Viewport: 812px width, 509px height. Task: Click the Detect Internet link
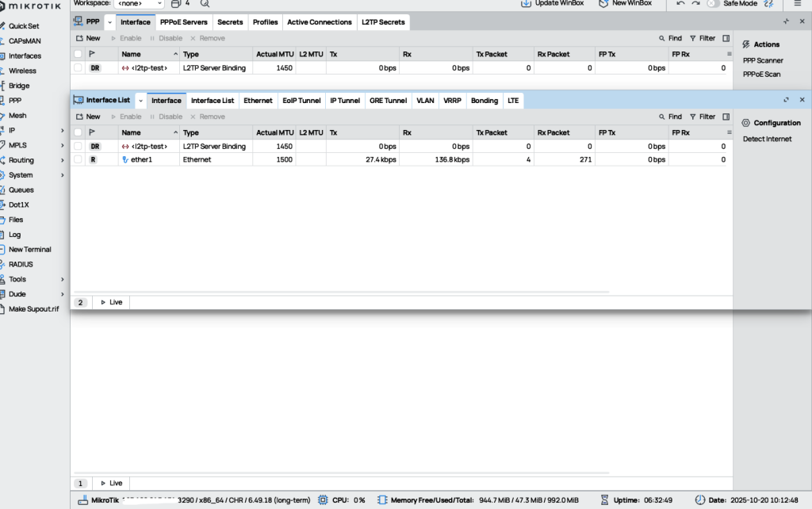pos(767,139)
